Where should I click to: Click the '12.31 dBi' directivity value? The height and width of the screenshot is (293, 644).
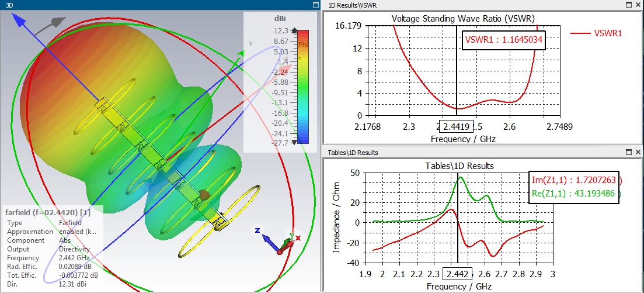(x=73, y=284)
